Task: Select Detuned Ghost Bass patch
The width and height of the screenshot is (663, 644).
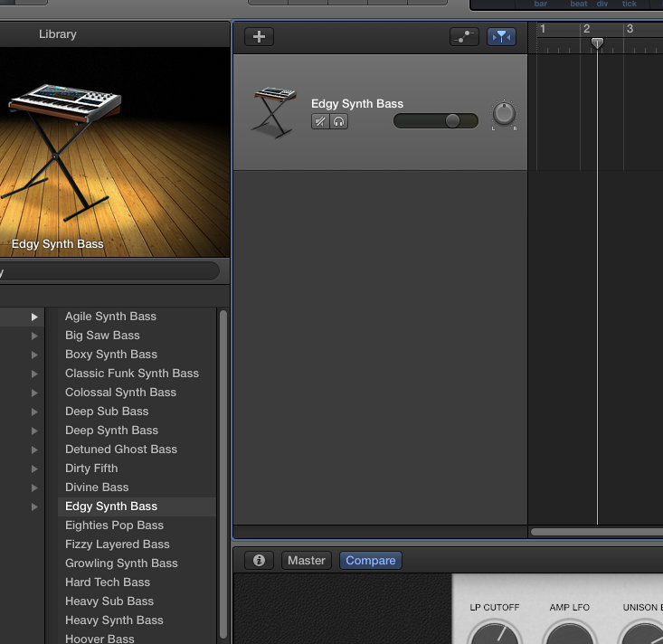Action: [121, 449]
